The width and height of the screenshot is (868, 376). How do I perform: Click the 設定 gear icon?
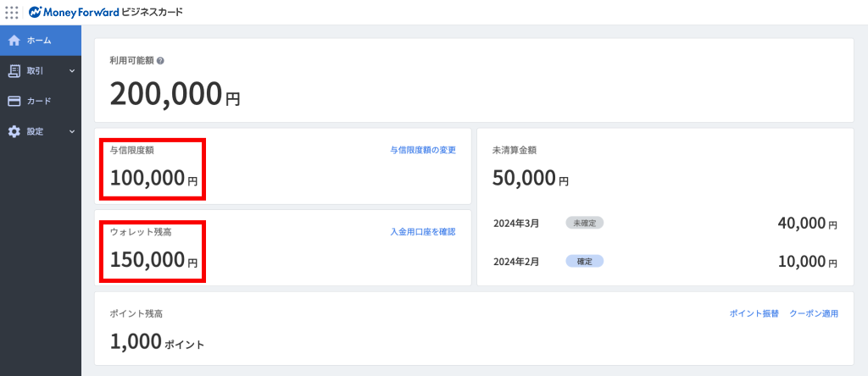click(x=14, y=131)
